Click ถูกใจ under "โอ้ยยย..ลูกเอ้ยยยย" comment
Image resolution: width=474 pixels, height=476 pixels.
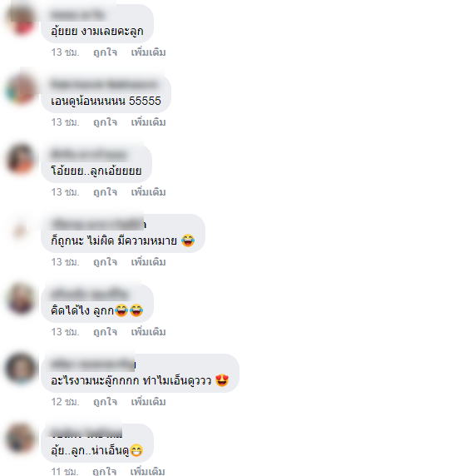[105, 192]
